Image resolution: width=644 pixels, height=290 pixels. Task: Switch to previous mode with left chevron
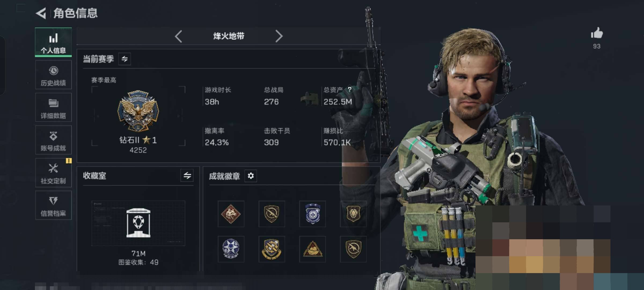178,36
